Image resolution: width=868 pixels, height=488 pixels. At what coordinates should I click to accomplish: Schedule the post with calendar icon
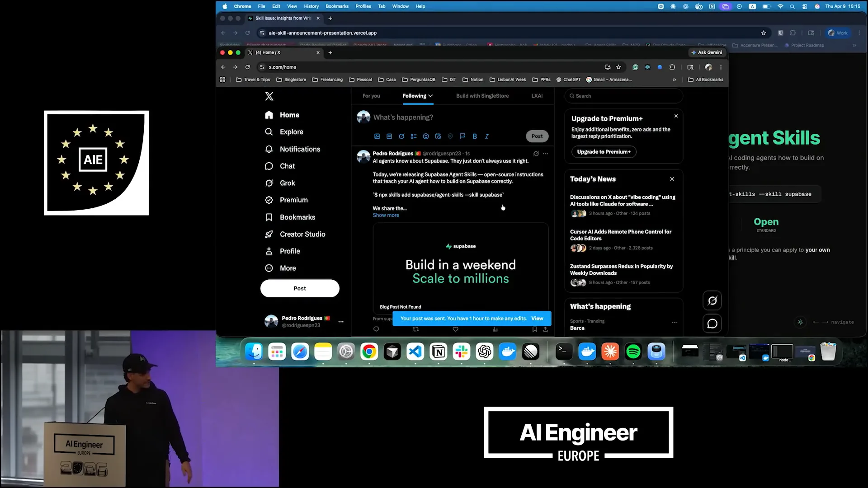coord(438,136)
